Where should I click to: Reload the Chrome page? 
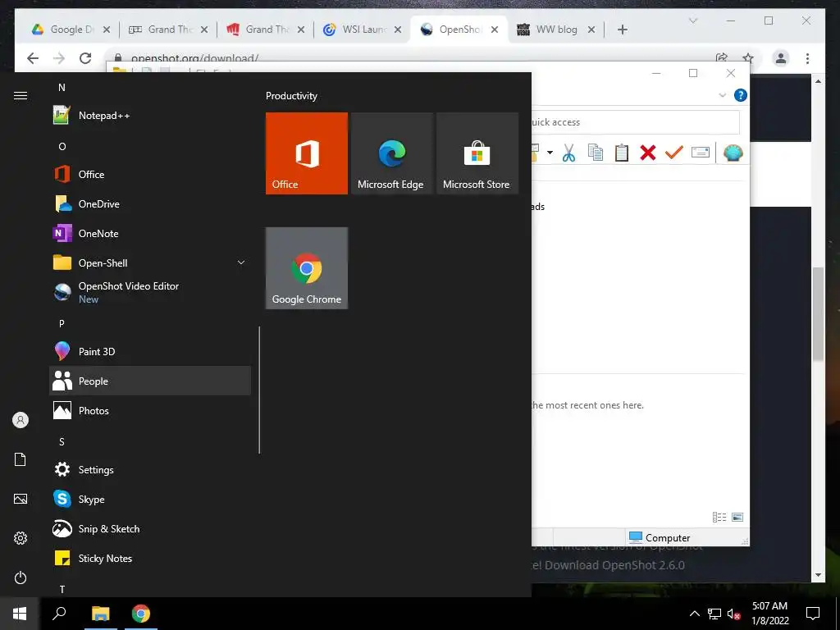tap(85, 58)
